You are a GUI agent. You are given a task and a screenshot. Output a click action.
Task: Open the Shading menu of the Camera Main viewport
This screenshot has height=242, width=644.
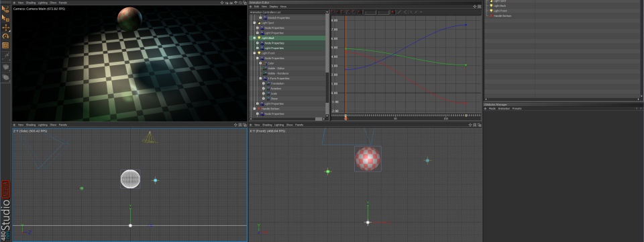coord(31,3)
